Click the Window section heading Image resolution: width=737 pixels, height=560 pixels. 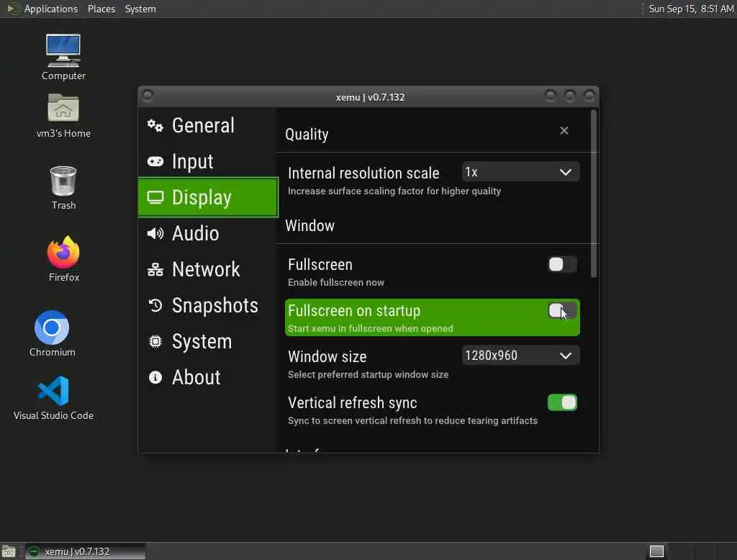click(x=309, y=226)
